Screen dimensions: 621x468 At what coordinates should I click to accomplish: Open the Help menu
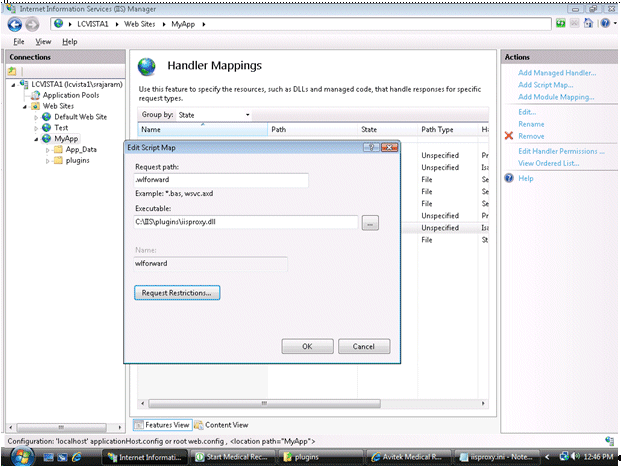pos(70,42)
